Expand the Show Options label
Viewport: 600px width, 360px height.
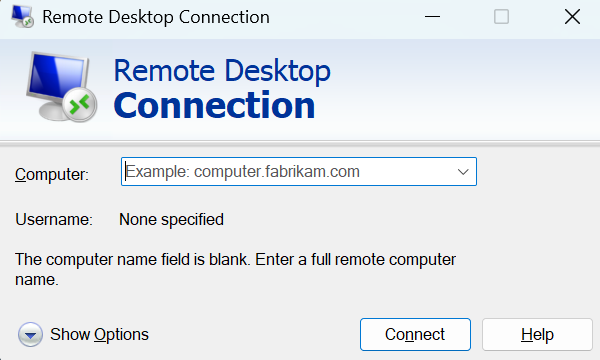pyautogui.click(x=99, y=335)
